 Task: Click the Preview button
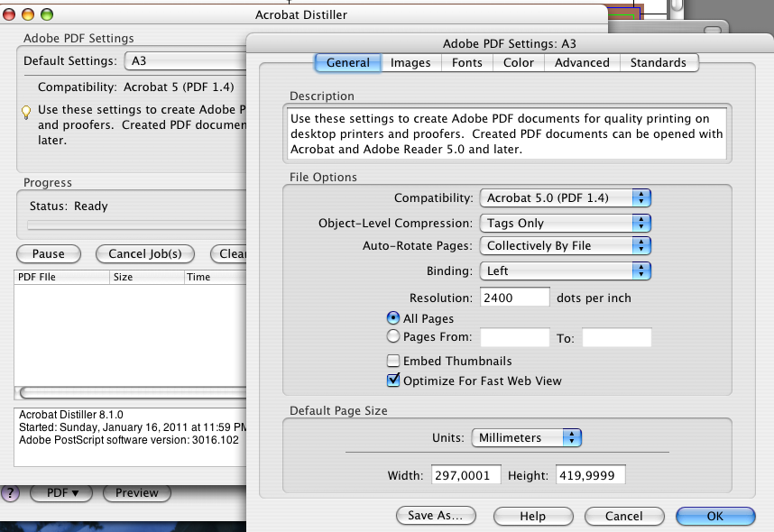coord(137,493)
